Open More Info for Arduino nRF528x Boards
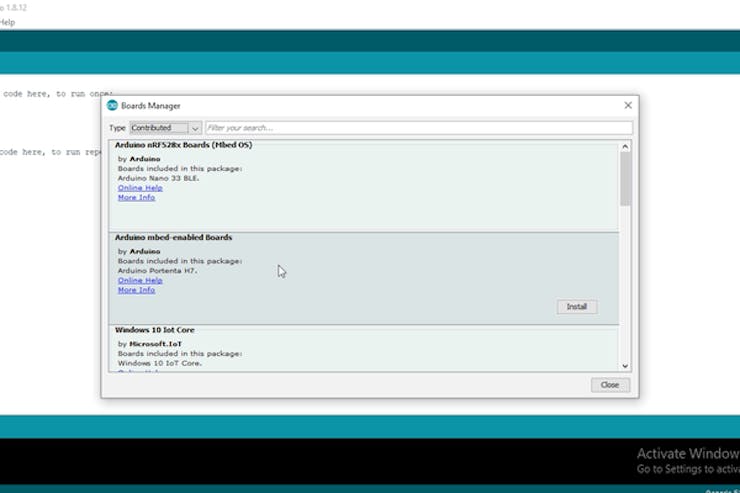Screen dimensions: 740x493 click(x=136, y=197)
